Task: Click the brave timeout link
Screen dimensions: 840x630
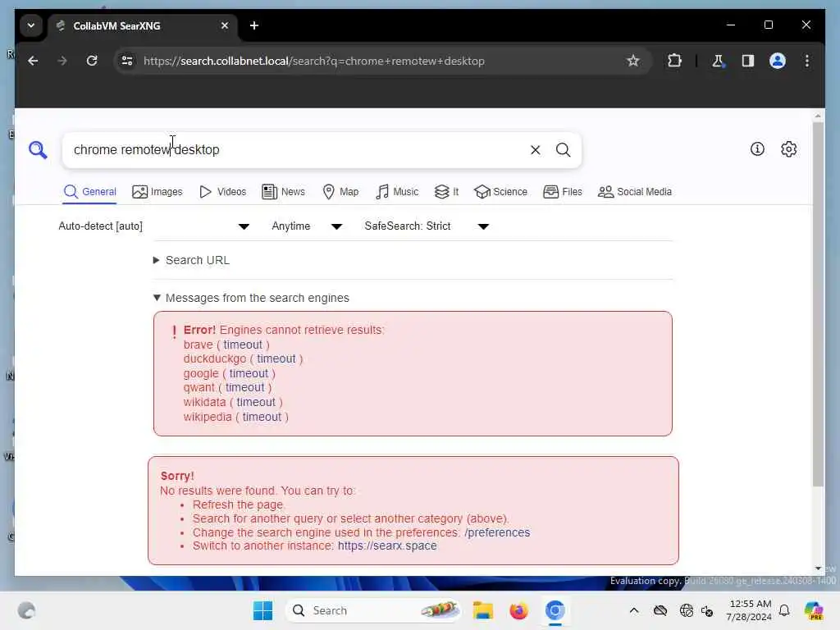Action: point(243,345)
